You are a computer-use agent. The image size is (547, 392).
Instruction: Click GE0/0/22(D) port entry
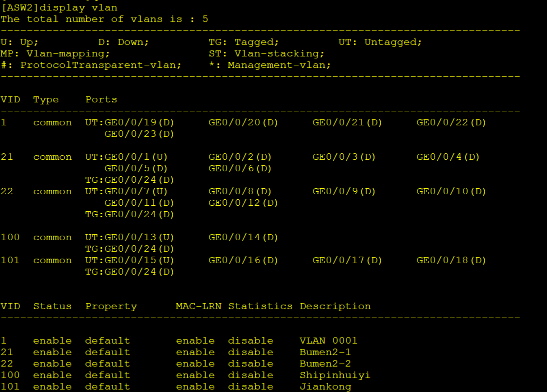(451, 123)
